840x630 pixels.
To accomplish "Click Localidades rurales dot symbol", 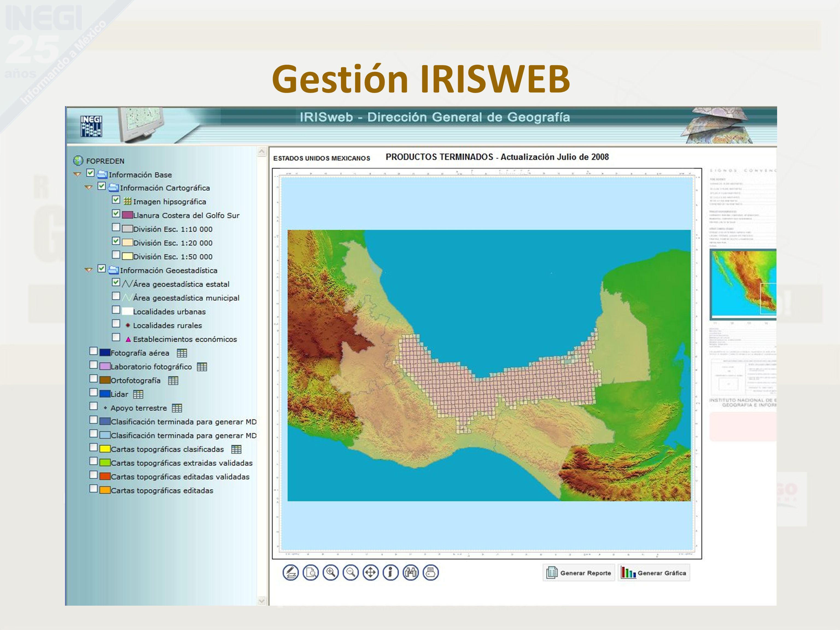I will pyautogui.click(x=128, y=325).
